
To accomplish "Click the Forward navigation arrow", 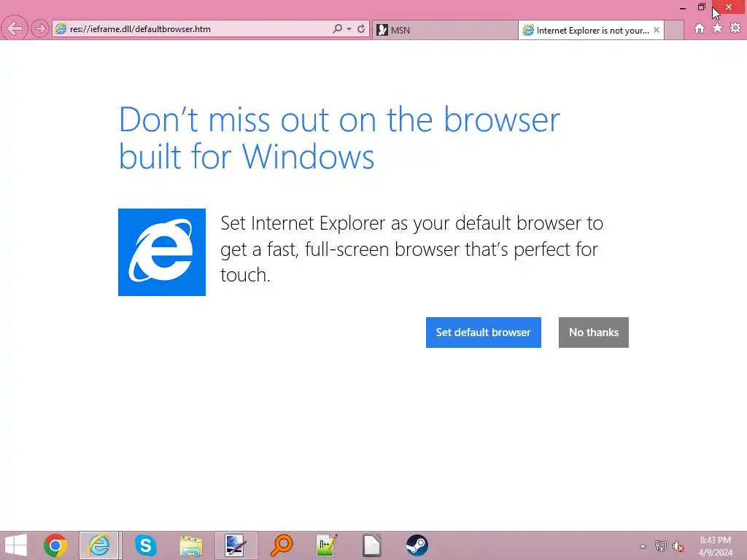I will (x=40, y=28).
